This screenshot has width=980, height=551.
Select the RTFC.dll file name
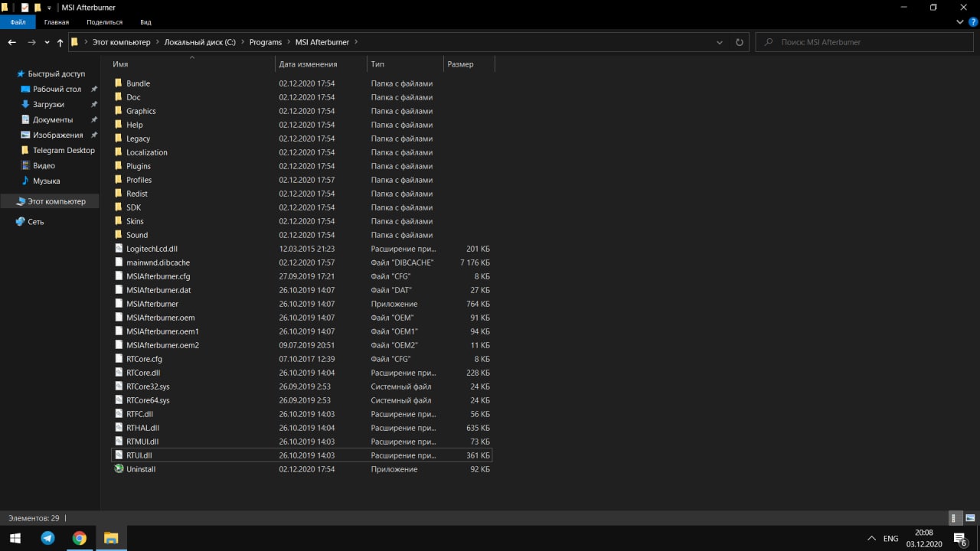140,414
